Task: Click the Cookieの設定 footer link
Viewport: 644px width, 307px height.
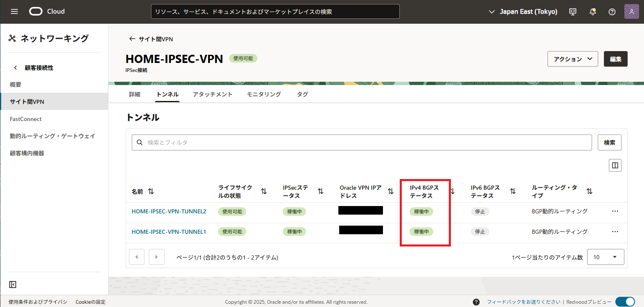Action: point(90,302)
